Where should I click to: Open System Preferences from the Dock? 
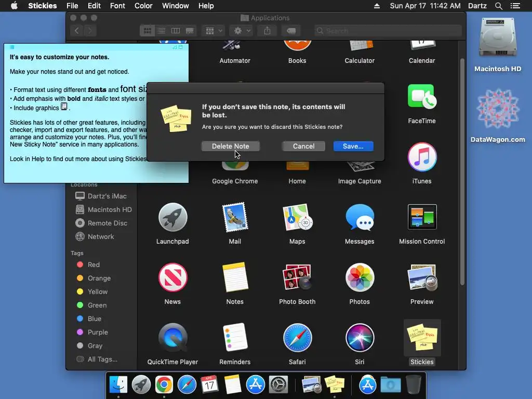click(278, 385)
